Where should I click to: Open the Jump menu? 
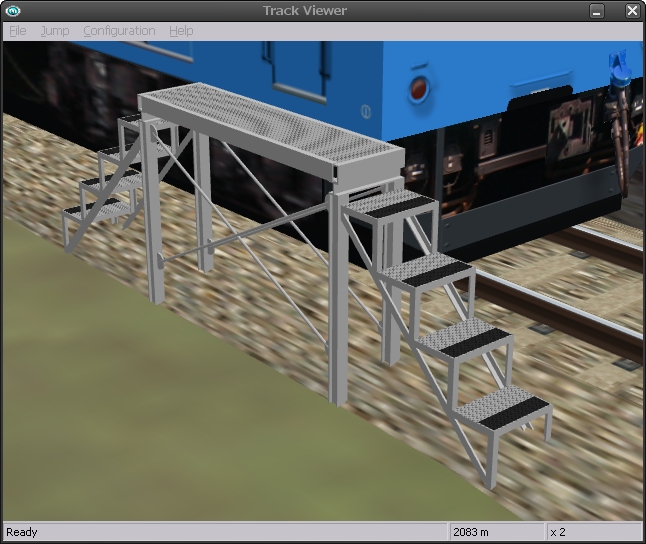pyautogui.click(x=55, y=31)
